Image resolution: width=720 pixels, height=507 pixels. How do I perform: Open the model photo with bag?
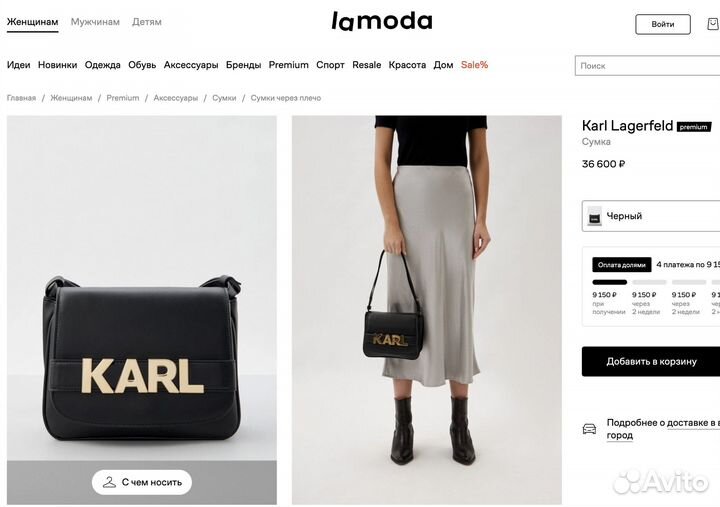coord(427,310)
